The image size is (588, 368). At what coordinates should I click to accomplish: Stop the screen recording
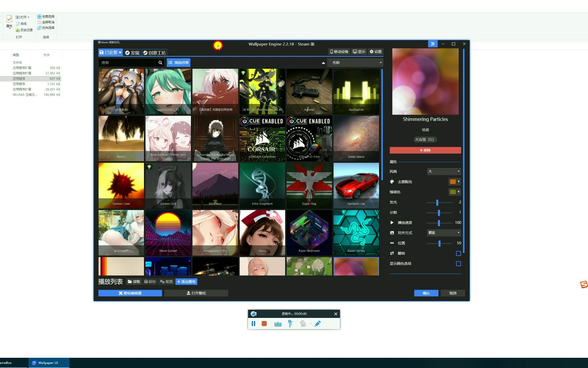pos(264,324)
